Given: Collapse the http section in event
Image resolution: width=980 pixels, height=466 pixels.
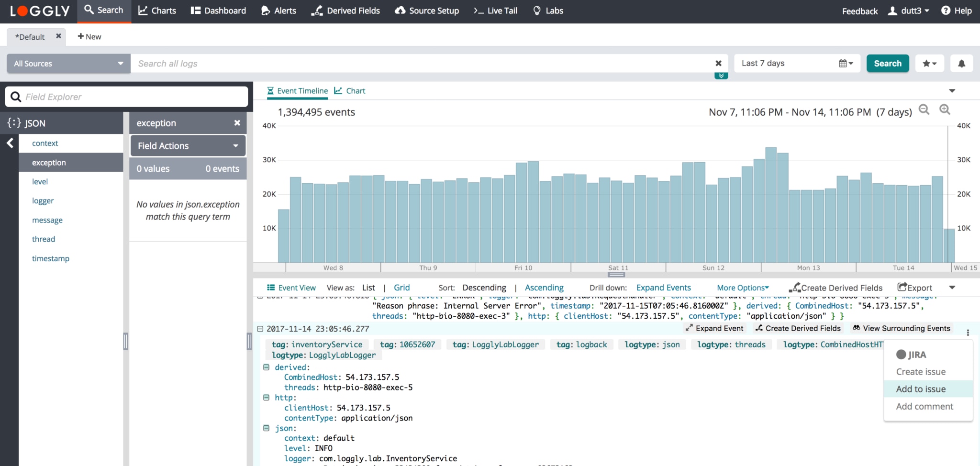Looking at the screenshot, I should 267,398.
